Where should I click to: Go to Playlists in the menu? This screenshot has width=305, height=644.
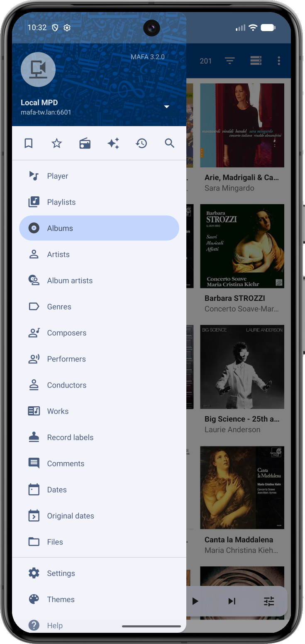point(61,202)
